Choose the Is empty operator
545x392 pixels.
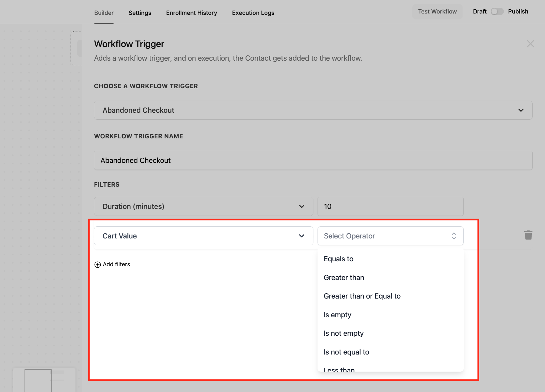(337, 315)
